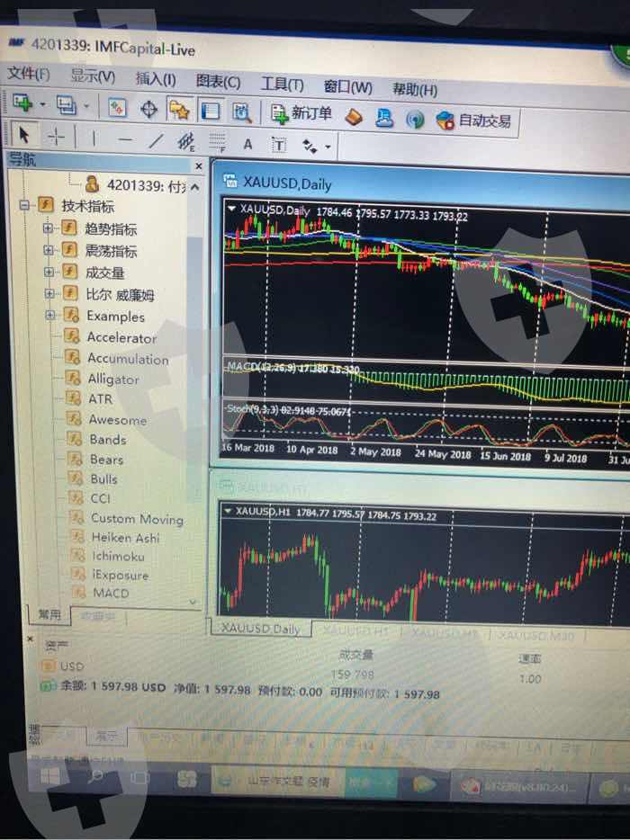Screen dimensions: 630x840
Task: Expand the 震荡指标 indicators folder
Action: 49,250
